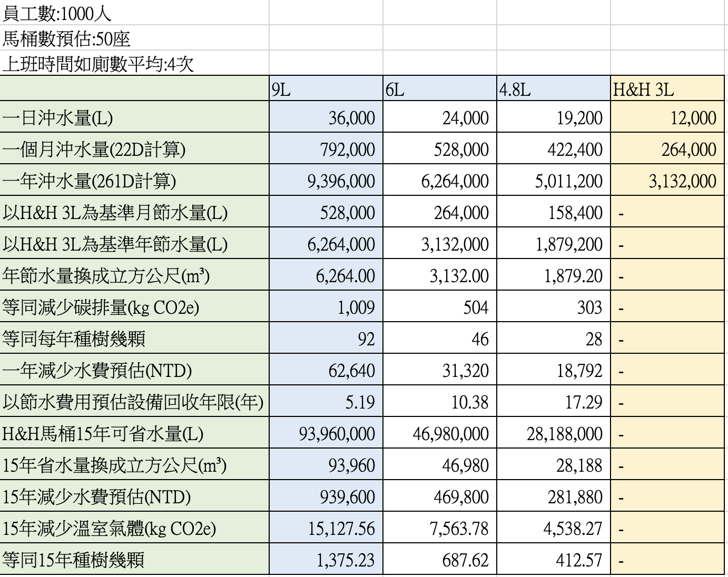Image resolution: width=728 pixels, height=577 pixels.
Task: Select the cell with value 6,264.00
Action: click(326, 275)
